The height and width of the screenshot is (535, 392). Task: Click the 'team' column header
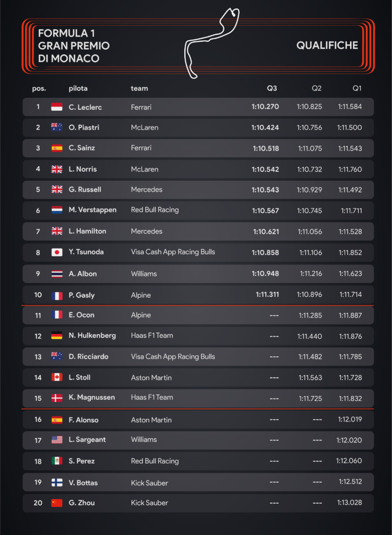point(139,88)
